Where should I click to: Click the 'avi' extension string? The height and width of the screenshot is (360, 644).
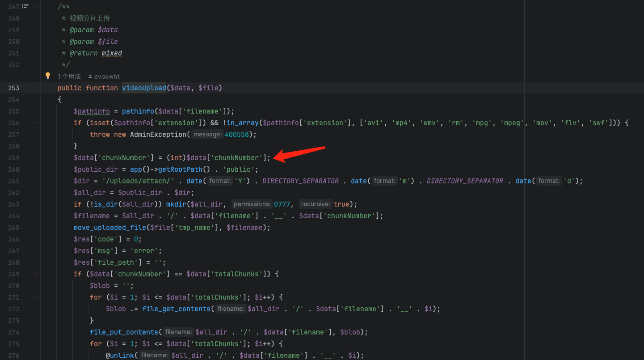click(373, 123)
